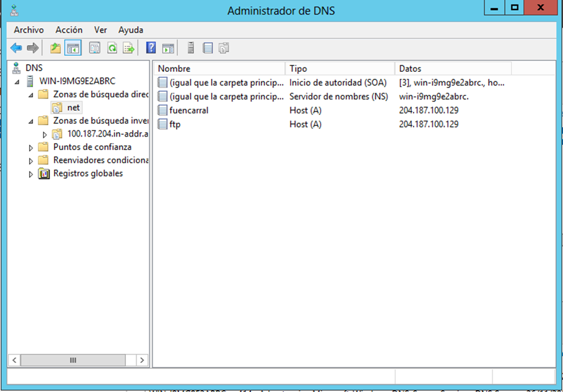Screen dimensions: 563x392
Task: Toggle the console tree pane icon
Action: (72, 48)
